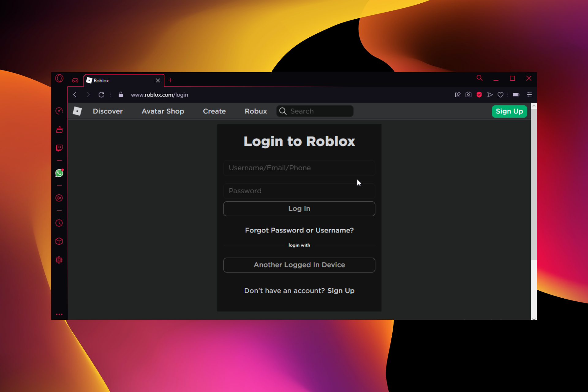The image size is (588, 392).
Task: Click the video/media play sidebar icon
Action: (59, 198)
